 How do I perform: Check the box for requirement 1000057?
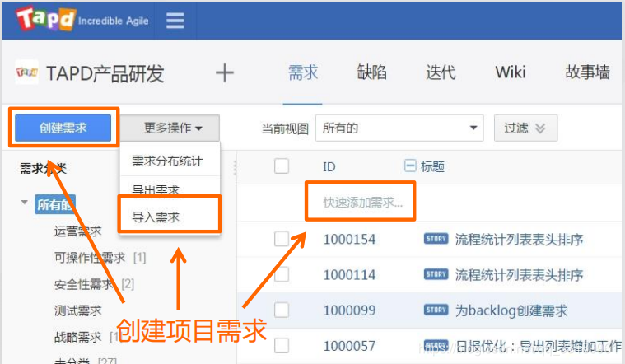tap(282, 346)
